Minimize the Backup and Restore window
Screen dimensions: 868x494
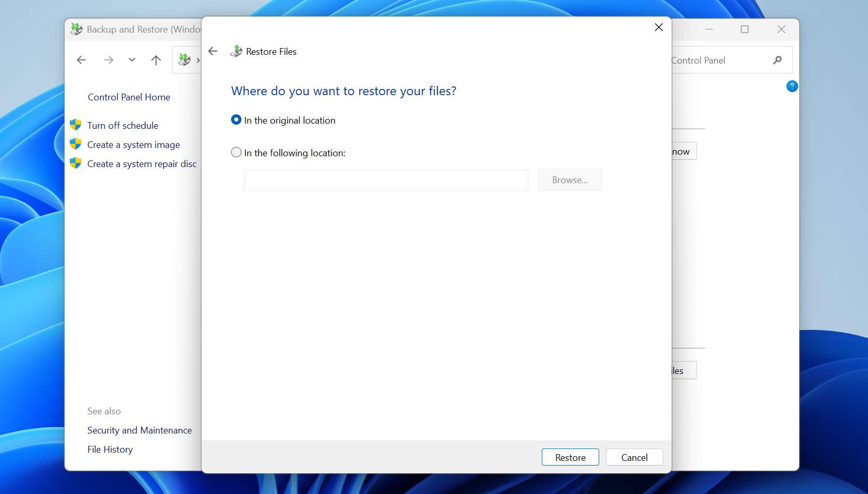(709, 29)
